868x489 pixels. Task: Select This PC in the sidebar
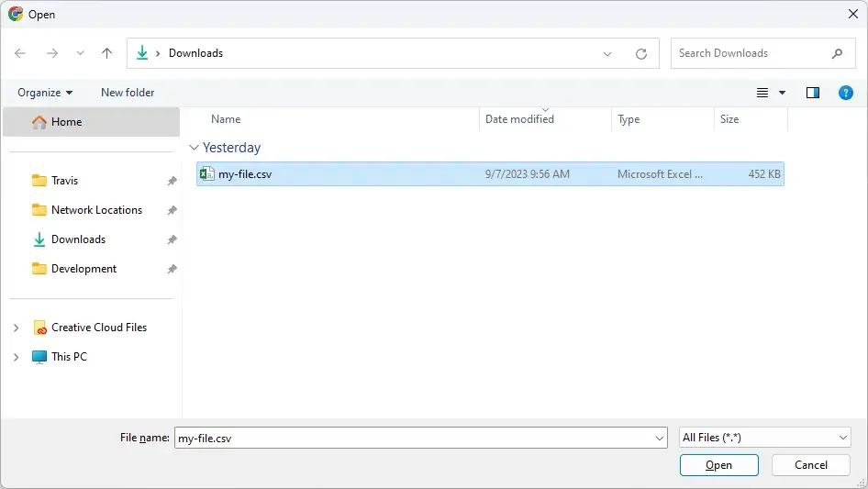(69, 357)
